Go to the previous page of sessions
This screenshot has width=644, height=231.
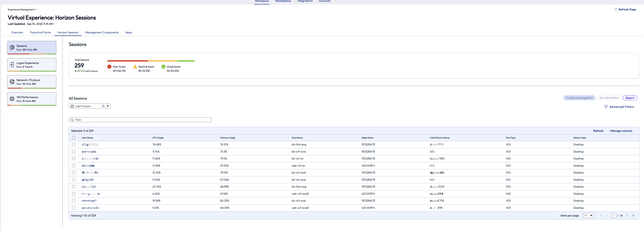pos(607,216)
